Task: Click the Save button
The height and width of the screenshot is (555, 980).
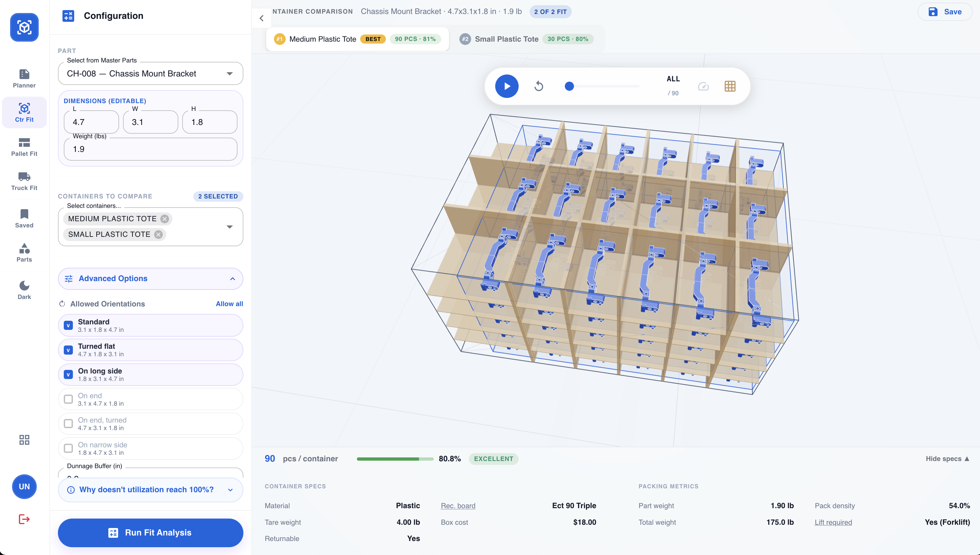Action: tap(945, 12)
